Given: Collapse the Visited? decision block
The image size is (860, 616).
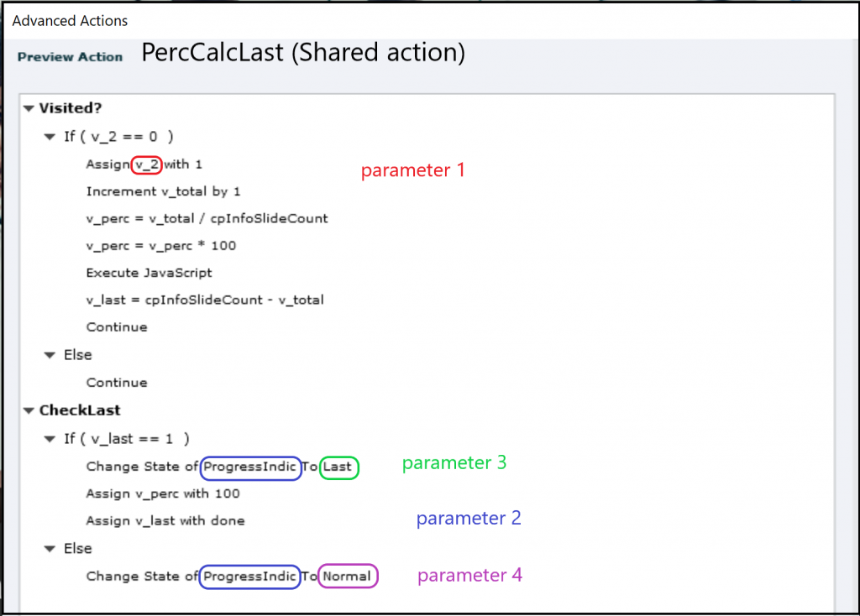Looking at the screenshot, I should pos(29,108).
